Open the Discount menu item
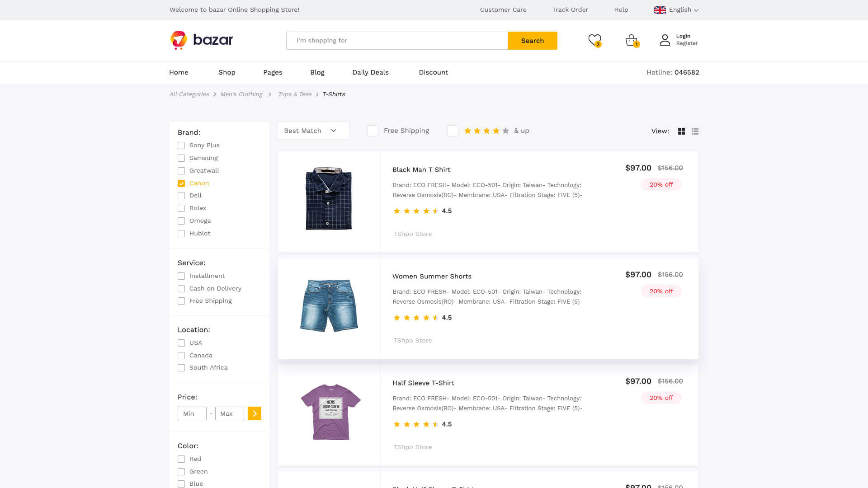The image size is (868, 488). [434, 72]
